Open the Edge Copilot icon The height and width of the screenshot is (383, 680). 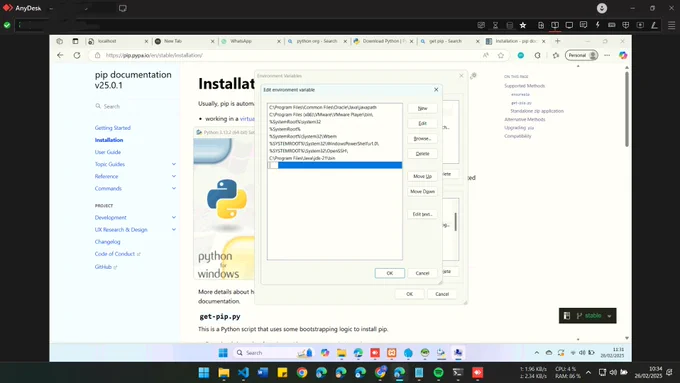click(623, 55)
